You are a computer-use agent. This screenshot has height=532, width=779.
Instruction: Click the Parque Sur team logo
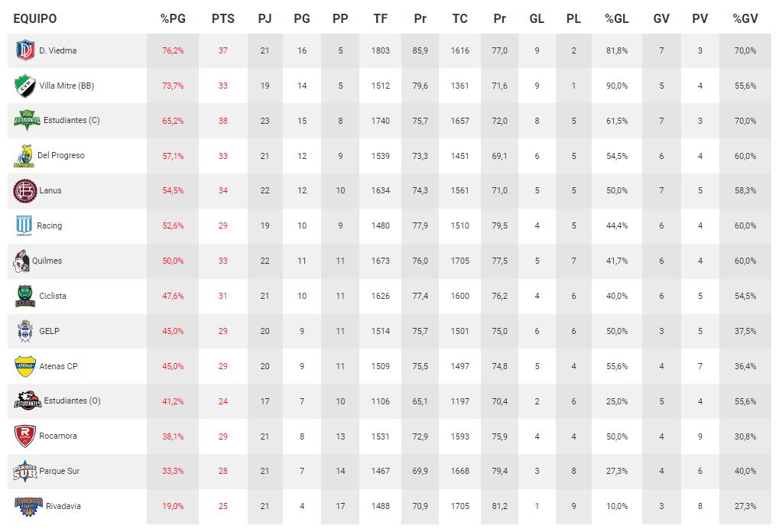24,471
